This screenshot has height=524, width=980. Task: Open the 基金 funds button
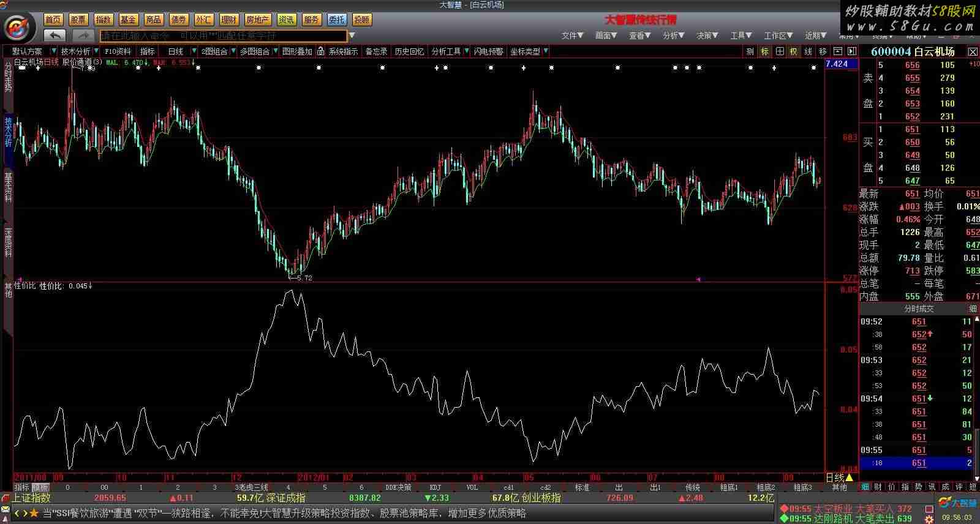coord(129,20)
